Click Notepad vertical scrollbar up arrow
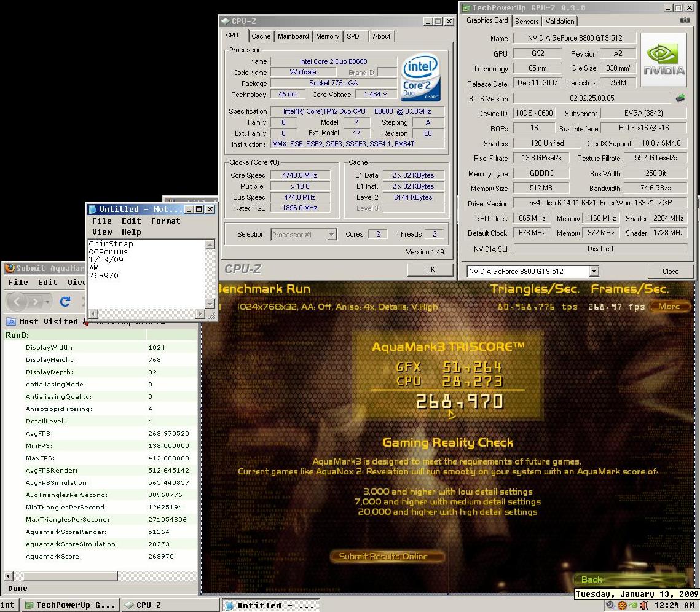This screenshot has height=612, width=700. pos(210,244)
